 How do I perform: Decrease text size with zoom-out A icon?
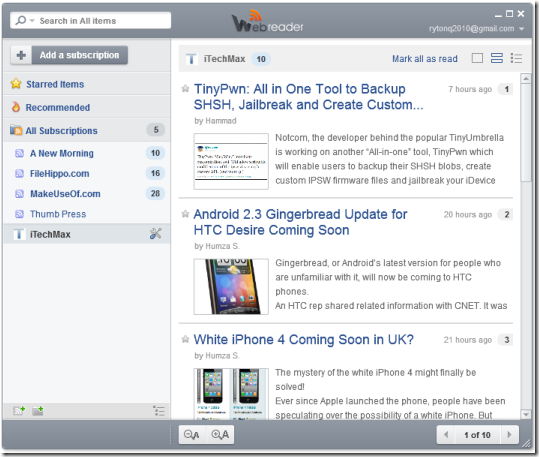(x=192, y=435)
